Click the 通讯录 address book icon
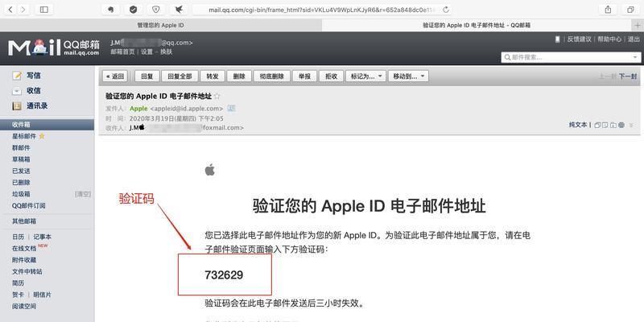The image size is (644, 322). (x=17, y=106)
